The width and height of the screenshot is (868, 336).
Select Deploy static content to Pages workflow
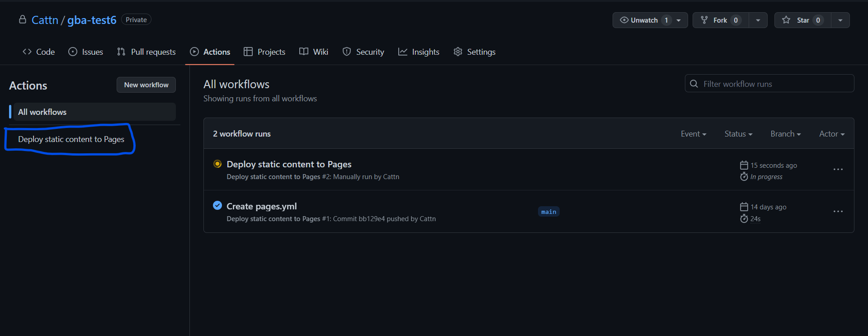[71, 139]
